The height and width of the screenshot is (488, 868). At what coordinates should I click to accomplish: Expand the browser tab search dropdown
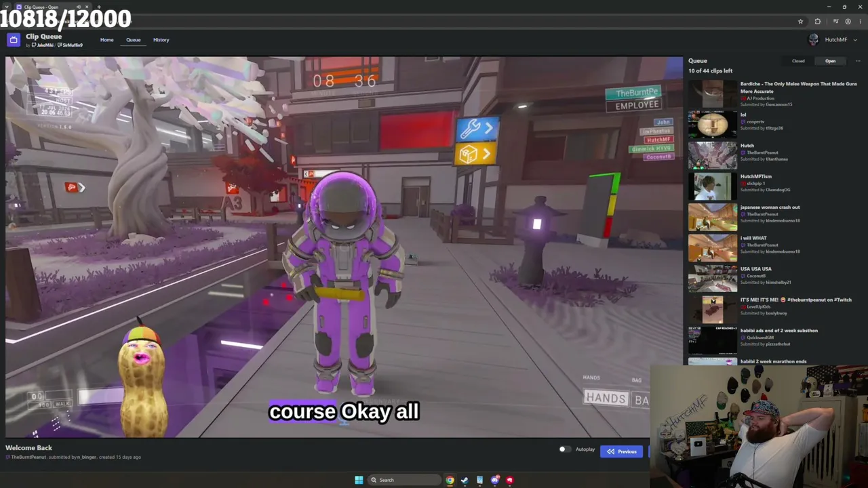(6, 7)
